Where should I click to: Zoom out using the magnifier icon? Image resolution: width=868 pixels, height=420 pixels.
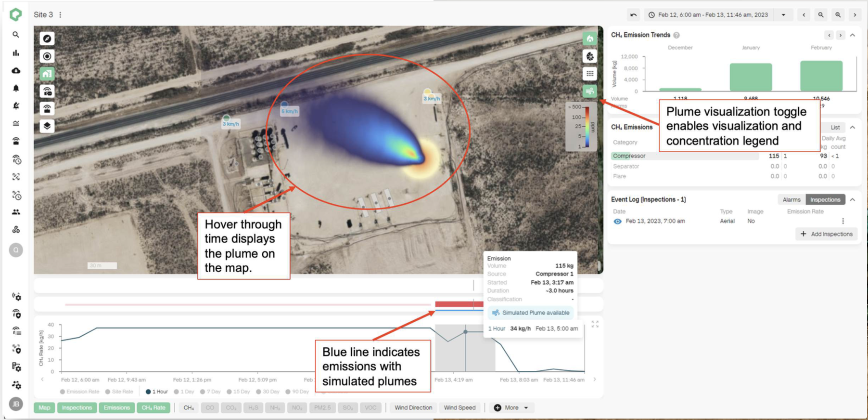click(x=821, y=15)
